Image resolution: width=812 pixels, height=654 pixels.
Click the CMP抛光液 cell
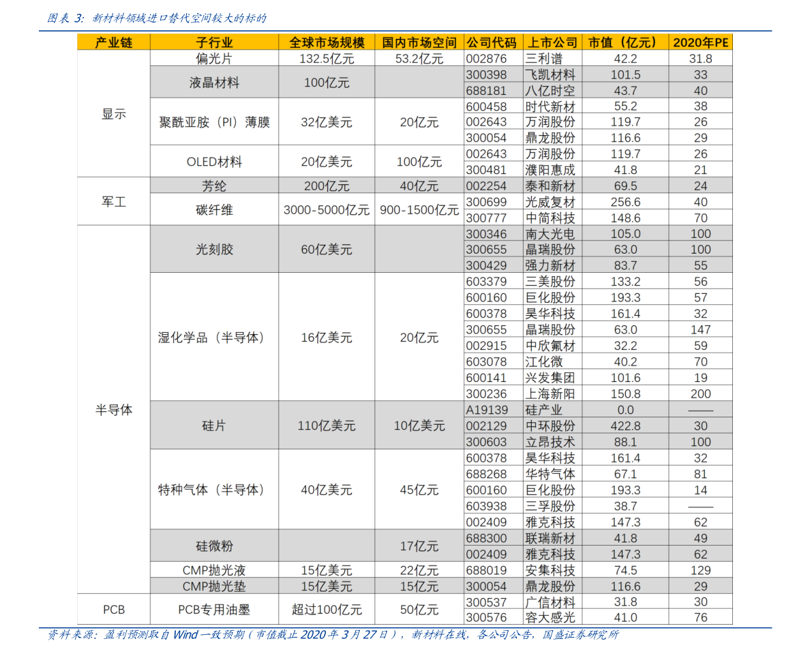214,570
